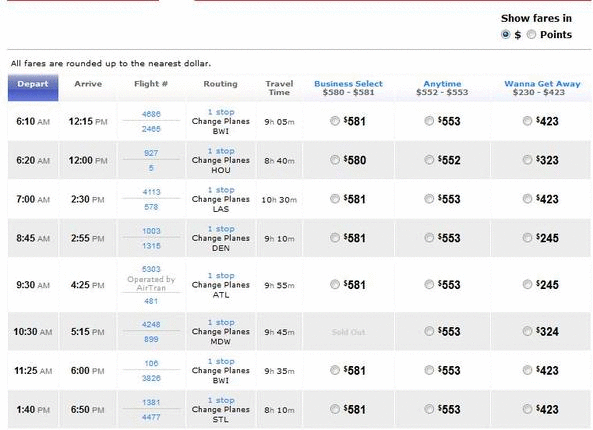Open flight number 927 details

pyautogui.click(x=151, y=153)
